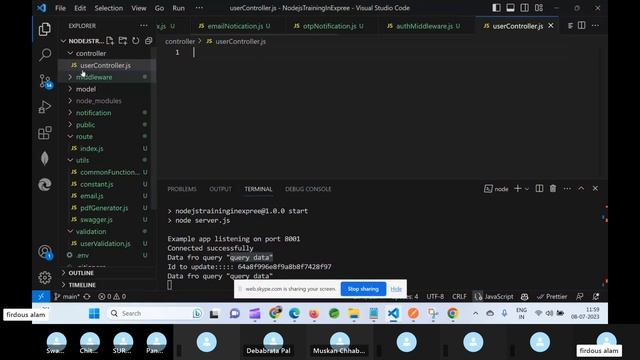
Task: Click New Folder icon in Explorer header
Action: tap(122, 41)
